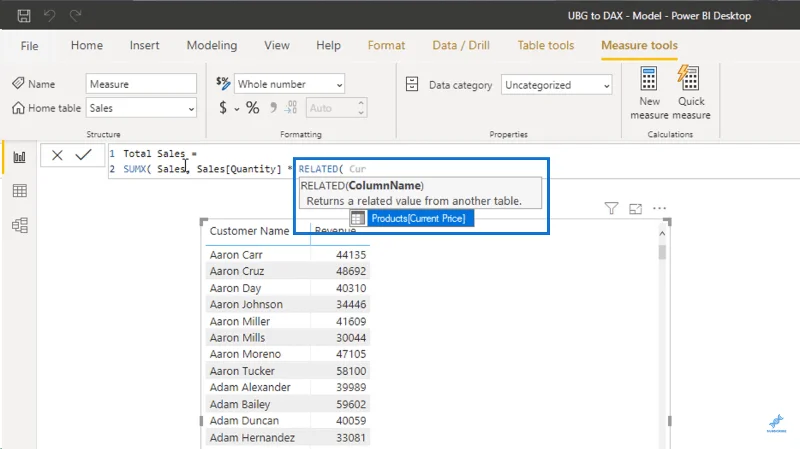Image resolution: width=800 pixels, height=449 pixels.
Task: Click the Aaron Miller row
Action: [288, 321]
